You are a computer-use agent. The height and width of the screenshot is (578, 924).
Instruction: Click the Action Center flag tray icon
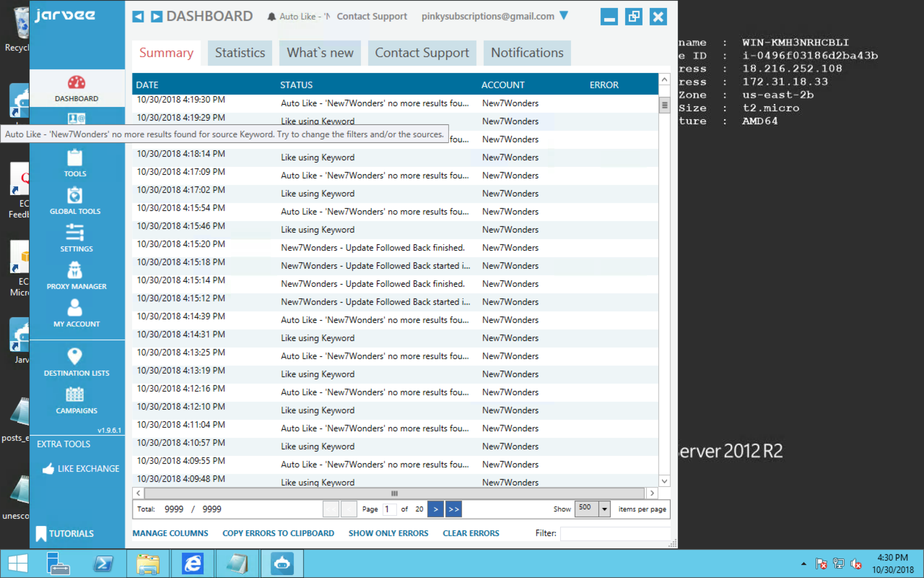(x=821, y=564)
